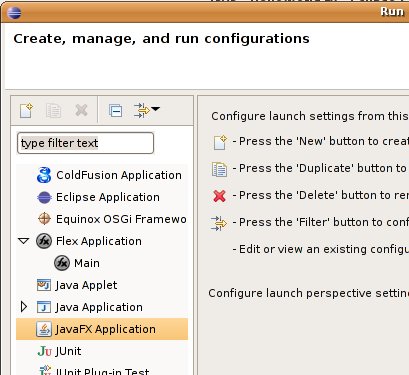The image size is (409, 375).
Task: Click the Run dialog title text
Action: click(392, 12)
